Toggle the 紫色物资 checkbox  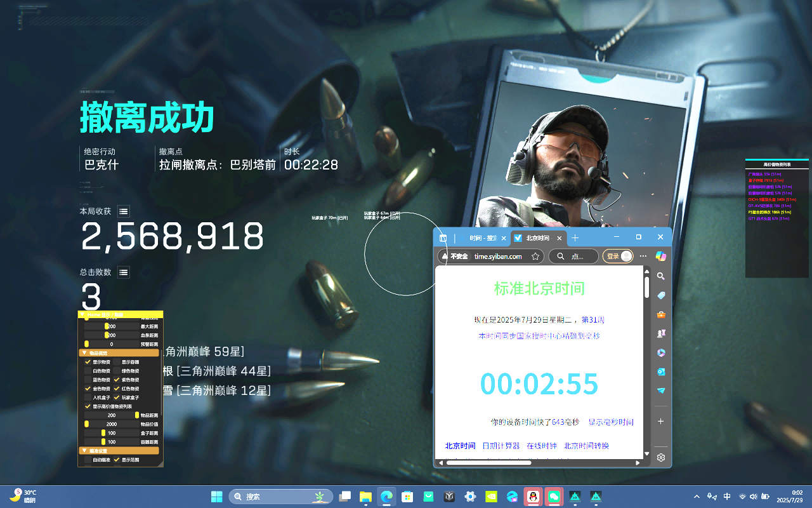(x=117, y=380)
